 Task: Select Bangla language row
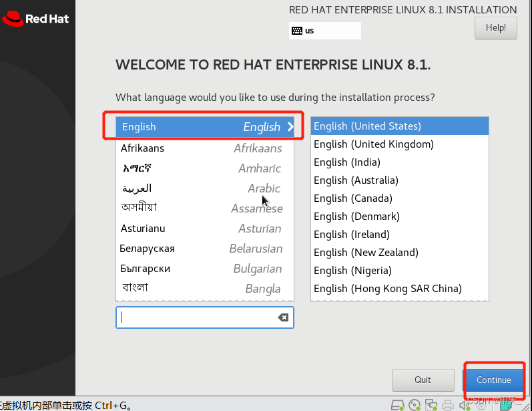click(x=204, y=289)
